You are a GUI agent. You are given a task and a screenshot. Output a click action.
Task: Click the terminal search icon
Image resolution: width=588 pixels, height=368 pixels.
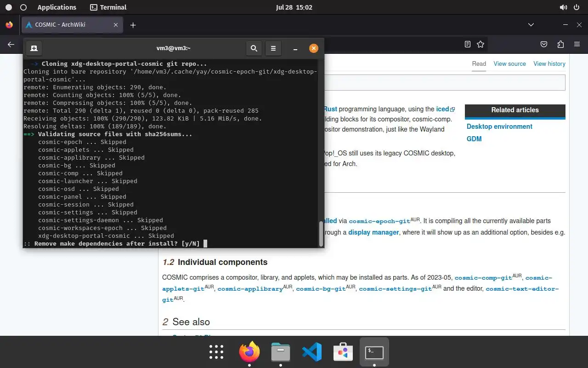click(254, 48)
